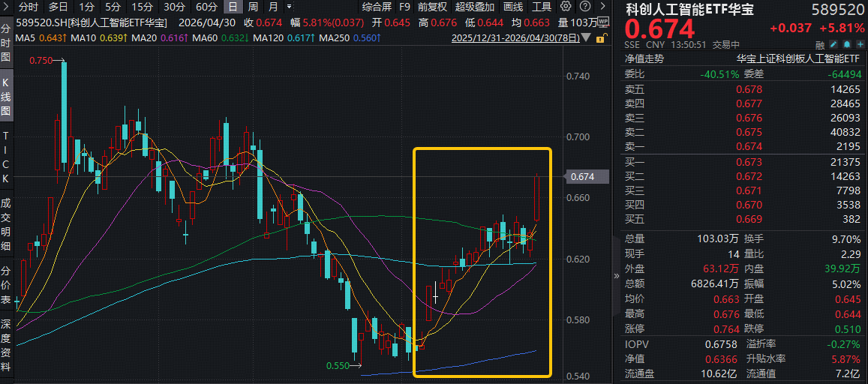Open more periods dropdown after 月

(x=290, y=7)
